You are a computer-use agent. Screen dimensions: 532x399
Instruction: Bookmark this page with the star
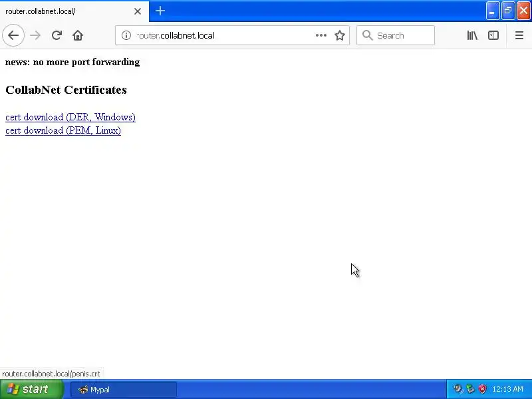tap(340, 35)
